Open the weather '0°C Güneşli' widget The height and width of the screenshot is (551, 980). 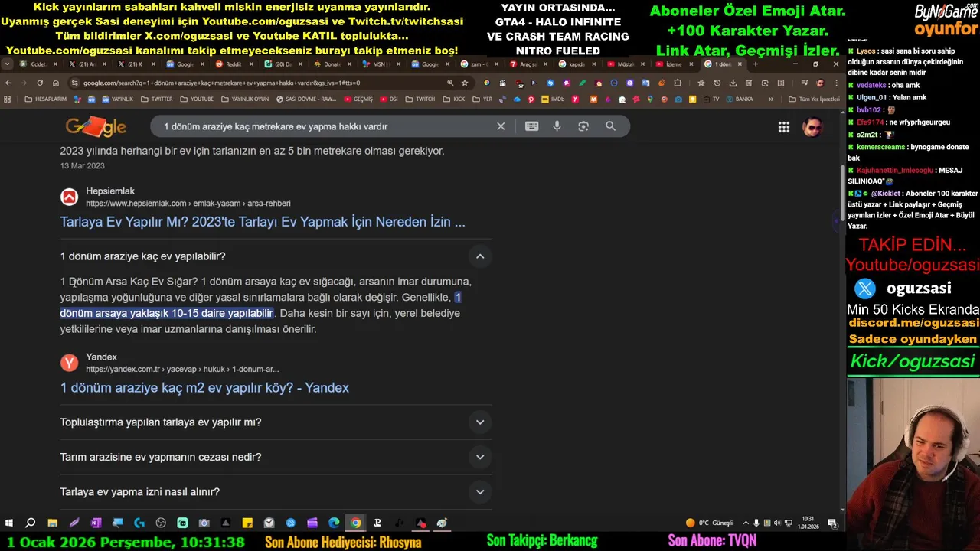point(709,523)
